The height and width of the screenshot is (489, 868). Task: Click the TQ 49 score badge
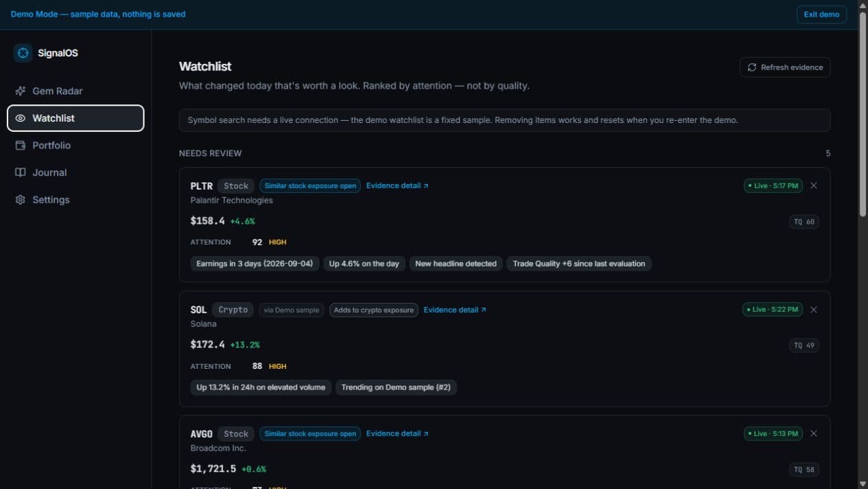coord(804,345)
